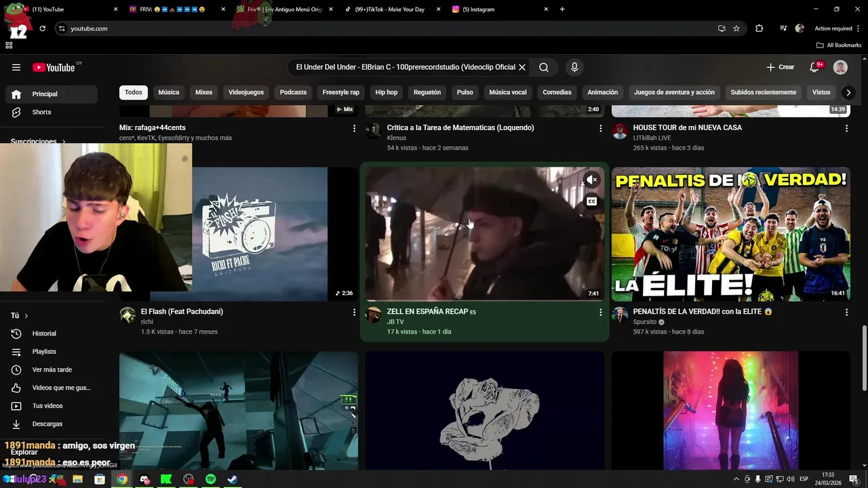
Task: Select the Hip hop chip
Action: [387, 92]
